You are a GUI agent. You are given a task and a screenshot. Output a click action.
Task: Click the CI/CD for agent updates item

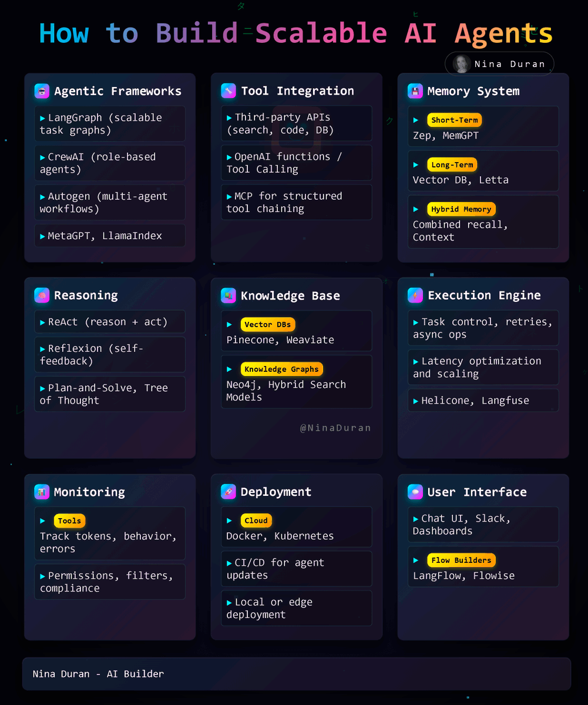297,569
